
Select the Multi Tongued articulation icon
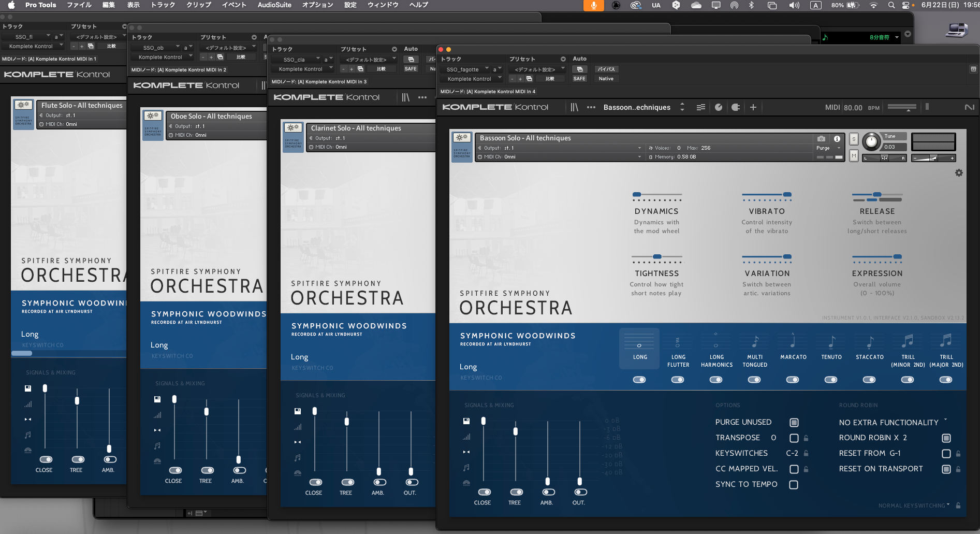point(755,342)
